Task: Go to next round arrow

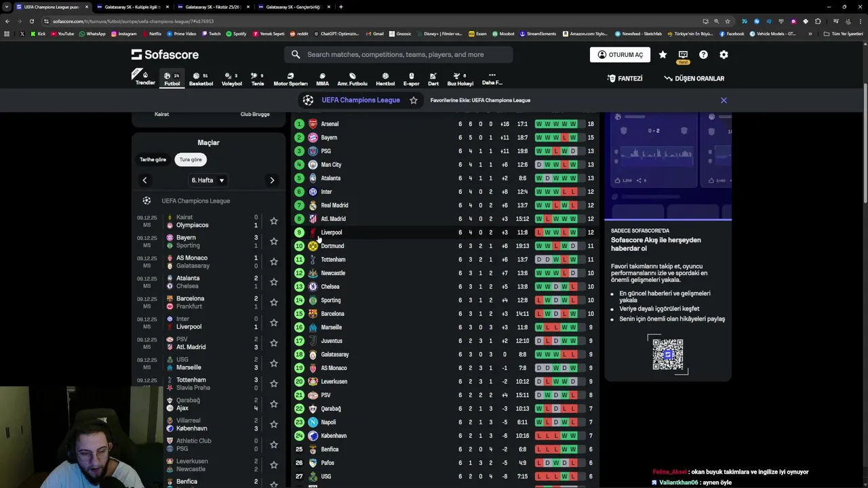Action: click(x=272, y=180)
